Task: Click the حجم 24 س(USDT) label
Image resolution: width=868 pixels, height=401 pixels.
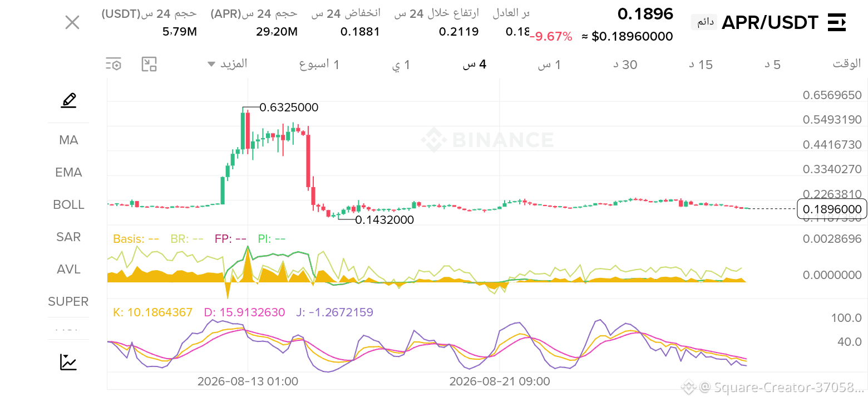Action: (x=149, y=13)
